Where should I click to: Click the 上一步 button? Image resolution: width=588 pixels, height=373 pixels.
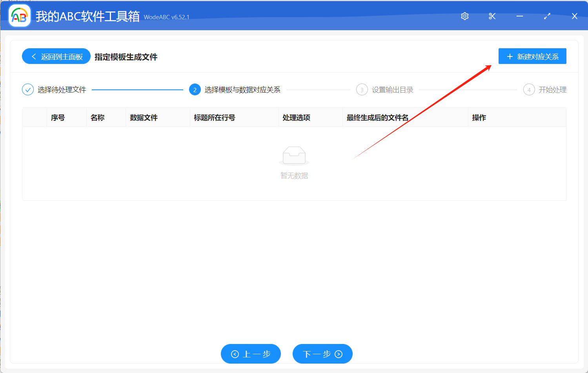click(251, 354)
